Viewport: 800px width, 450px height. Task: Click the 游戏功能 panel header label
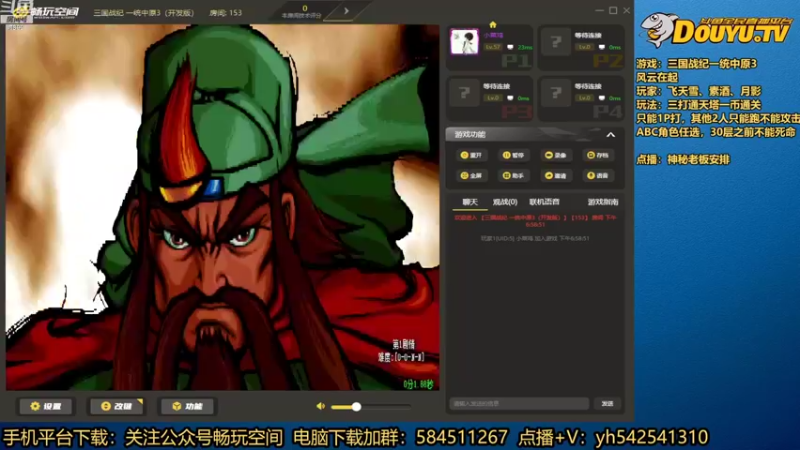(x=470, y=135)
